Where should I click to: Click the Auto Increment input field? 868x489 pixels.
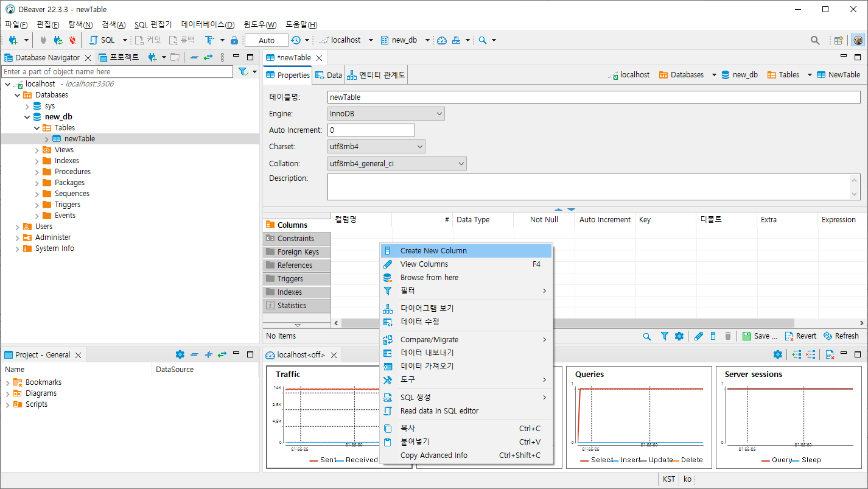pos(371,130)
